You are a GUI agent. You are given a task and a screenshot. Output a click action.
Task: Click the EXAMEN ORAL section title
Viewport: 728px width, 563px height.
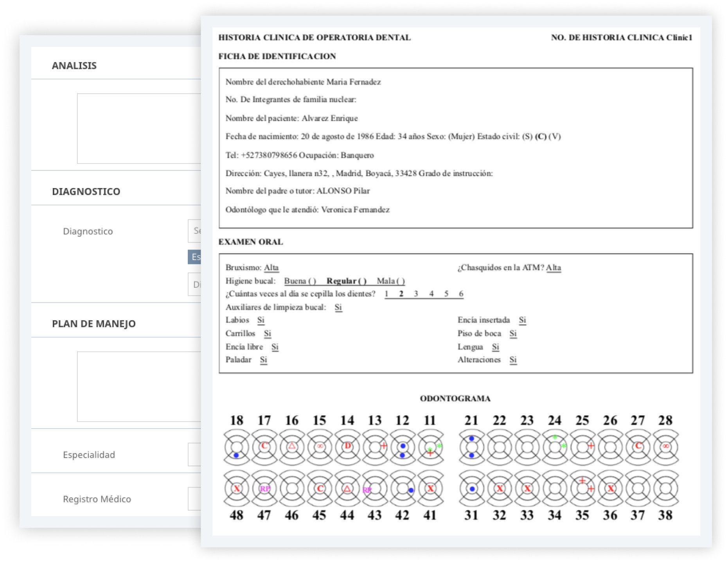[251, 242]
